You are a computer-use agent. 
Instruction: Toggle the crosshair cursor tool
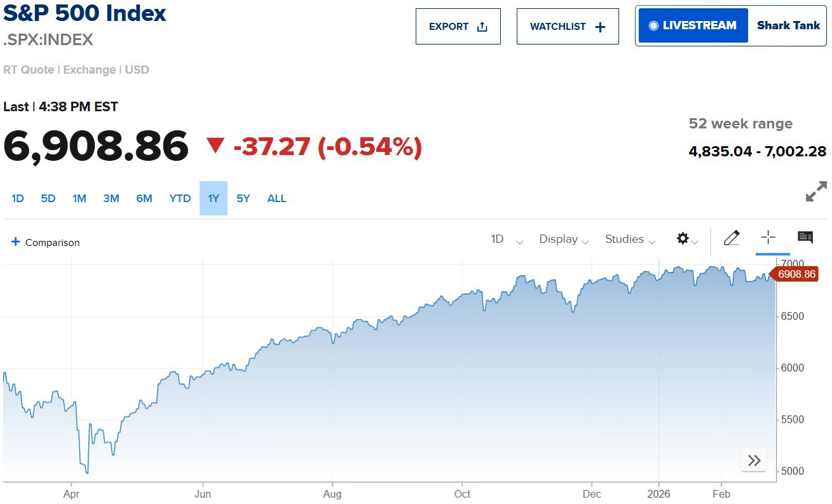768,238
